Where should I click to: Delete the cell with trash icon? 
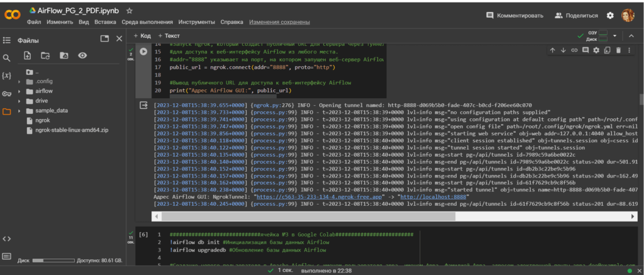click(619, 50)
